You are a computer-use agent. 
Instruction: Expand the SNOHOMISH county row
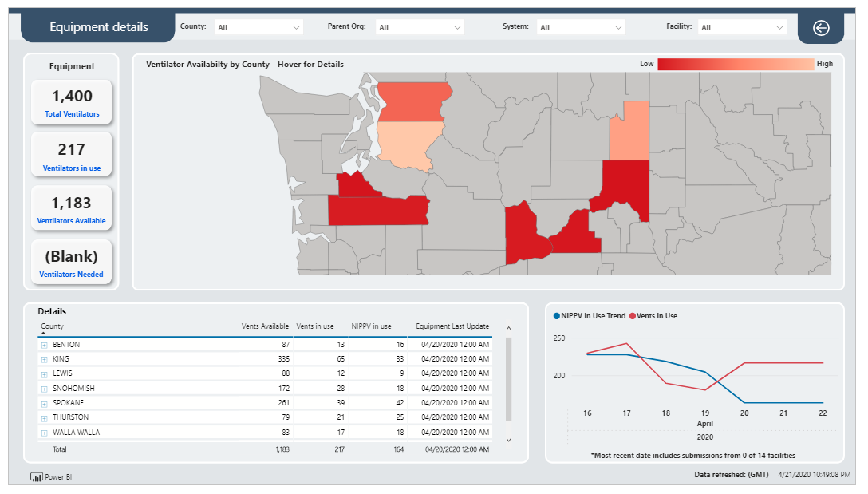[45, 389]
